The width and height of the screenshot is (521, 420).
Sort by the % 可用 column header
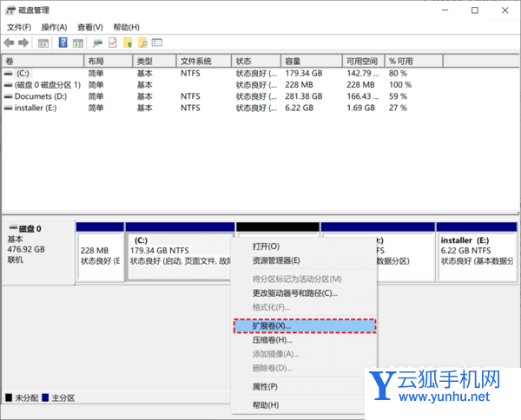[414, 61]
